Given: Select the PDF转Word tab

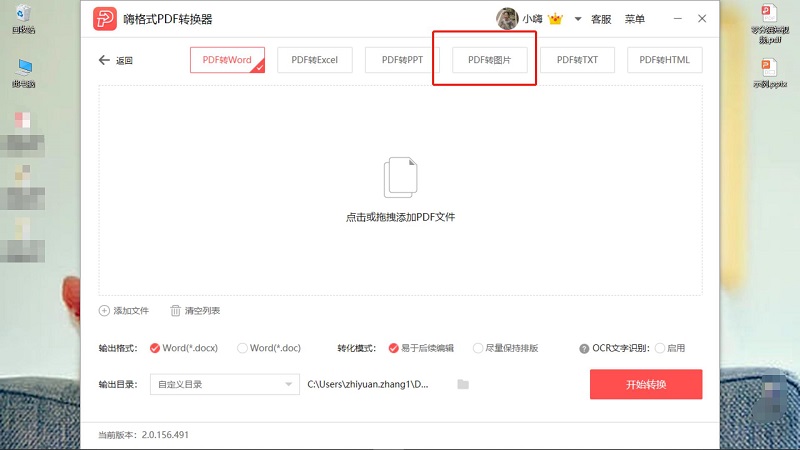Looking at the screenshot, I should (227, 60).
